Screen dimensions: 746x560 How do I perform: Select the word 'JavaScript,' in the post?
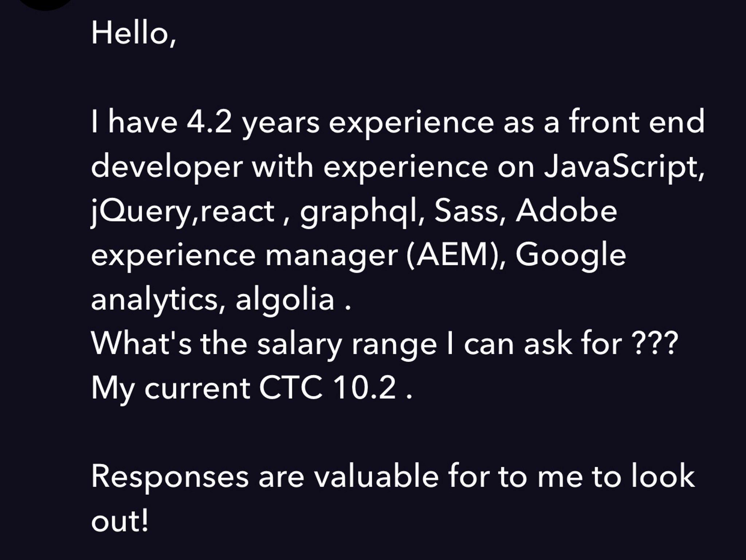tap(624, 168)
